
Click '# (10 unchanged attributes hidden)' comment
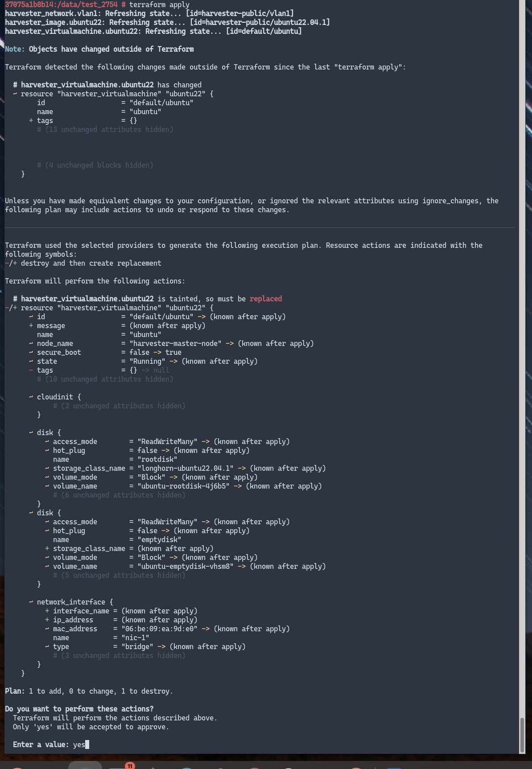[105, 379]
